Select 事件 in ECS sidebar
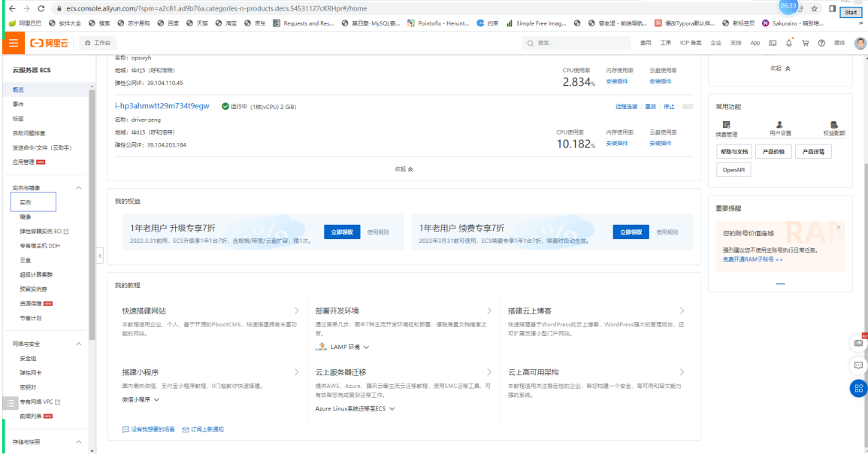868x461 pixels. (x=18, y=105)
